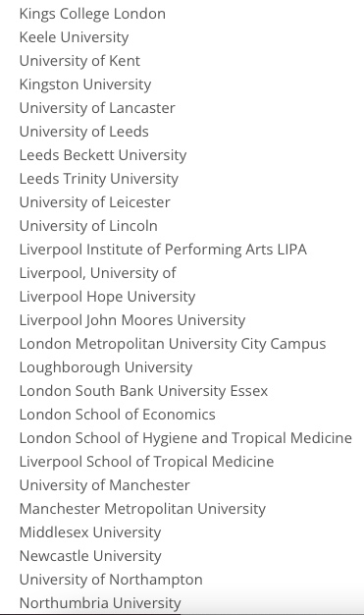The image size is (364, 615).
Task: Select University of Leeds entry
Action: tap(84, 132)
